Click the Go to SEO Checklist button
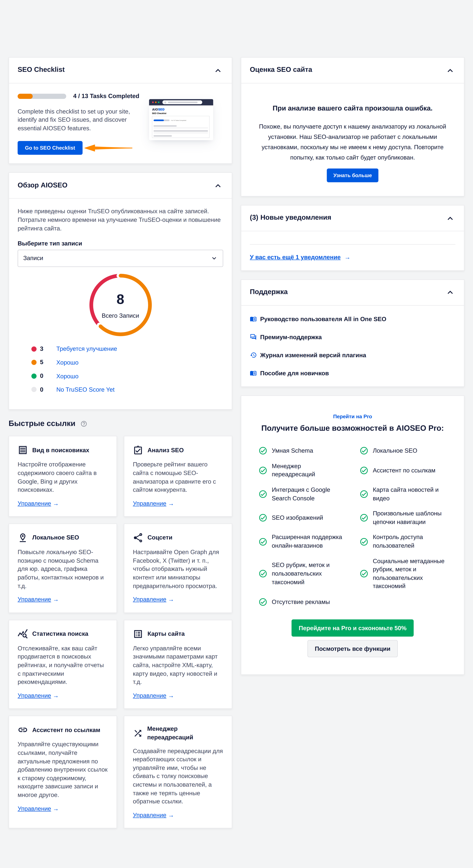 (50, 148)
